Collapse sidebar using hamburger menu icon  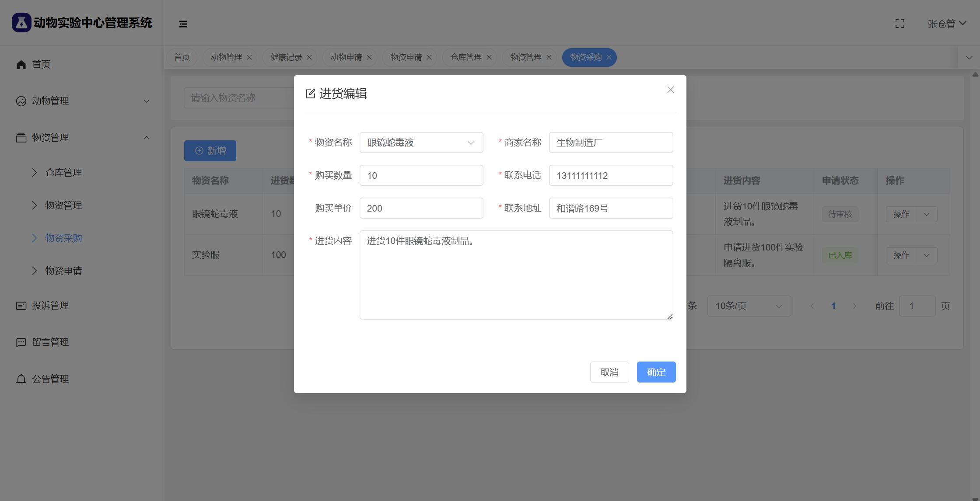pyautogui.click(x=183, y=24)
